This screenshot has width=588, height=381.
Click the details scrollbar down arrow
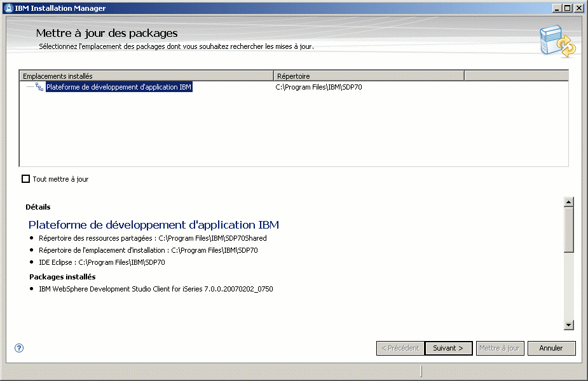pos(568,325)
